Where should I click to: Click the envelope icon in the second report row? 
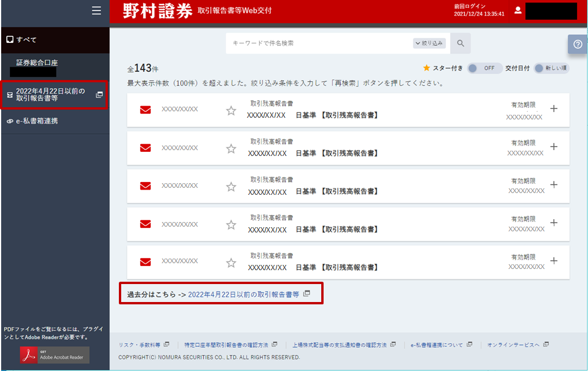[x=146, y=148]
